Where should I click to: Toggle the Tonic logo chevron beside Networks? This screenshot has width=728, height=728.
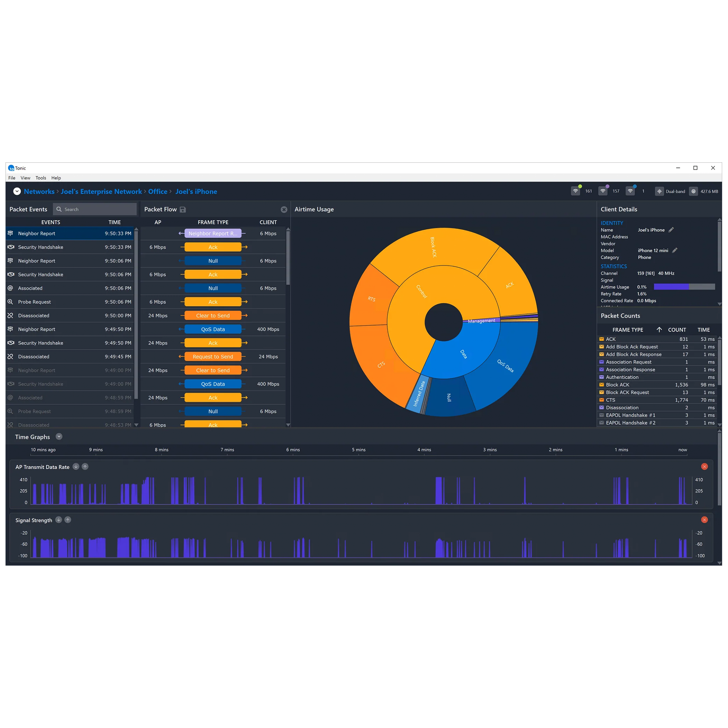click(x=17, y=191)
